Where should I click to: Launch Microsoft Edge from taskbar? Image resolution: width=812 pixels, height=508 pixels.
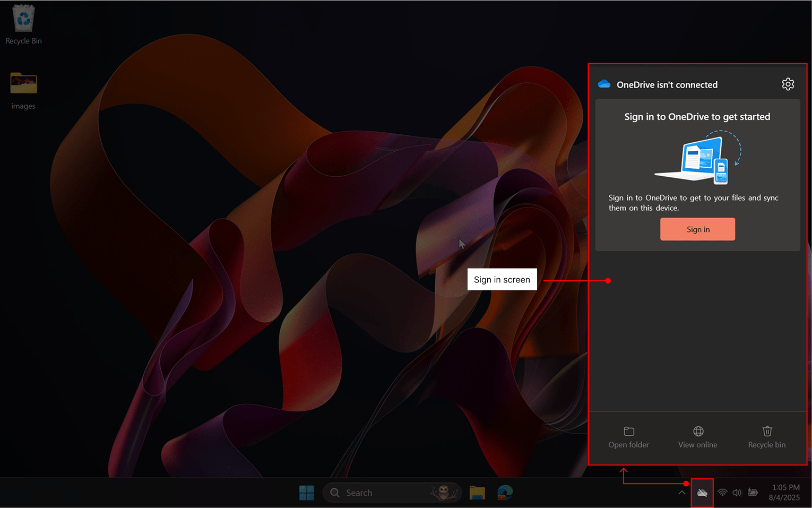coord(505,493)
